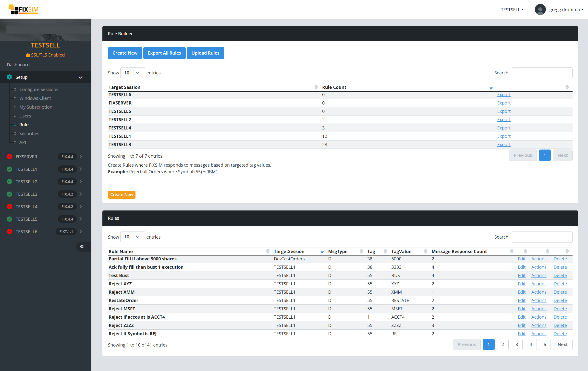588x371 pixels.
Task: Click the FIXSIM logo
Action: pos(23,9)
